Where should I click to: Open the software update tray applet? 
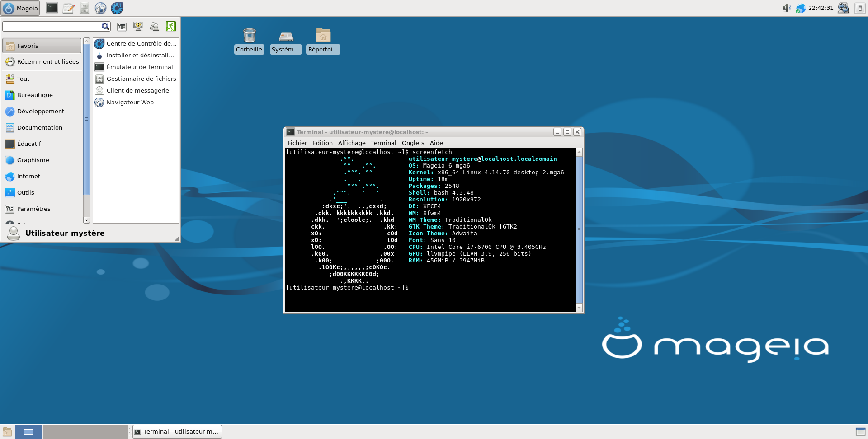[x=843, y=8]
